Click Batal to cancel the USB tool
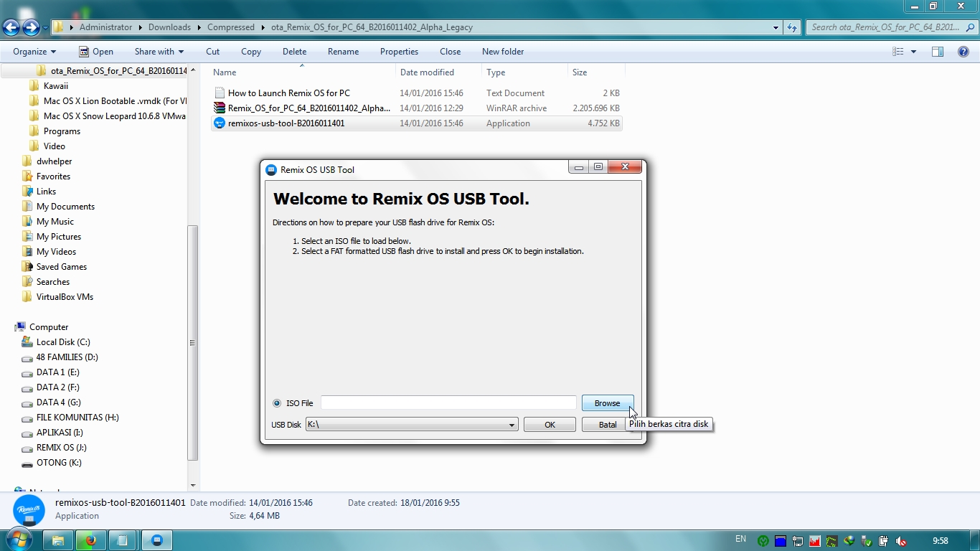Screen dimensions: 980x551 (x=605, y=424)
